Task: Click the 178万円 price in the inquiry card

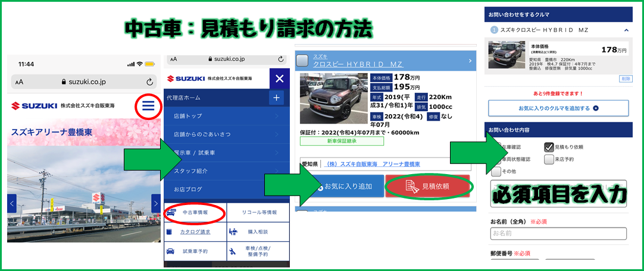Action: [x=614, y=50]
